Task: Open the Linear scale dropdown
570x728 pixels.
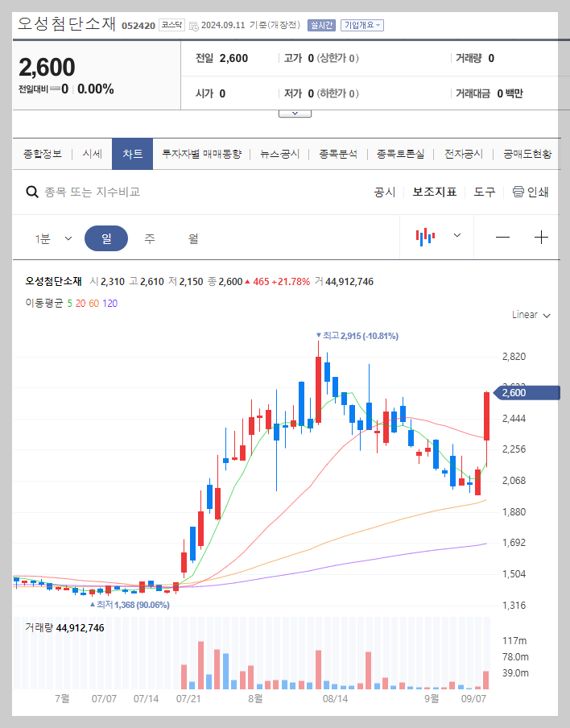Action: point(529,315)
